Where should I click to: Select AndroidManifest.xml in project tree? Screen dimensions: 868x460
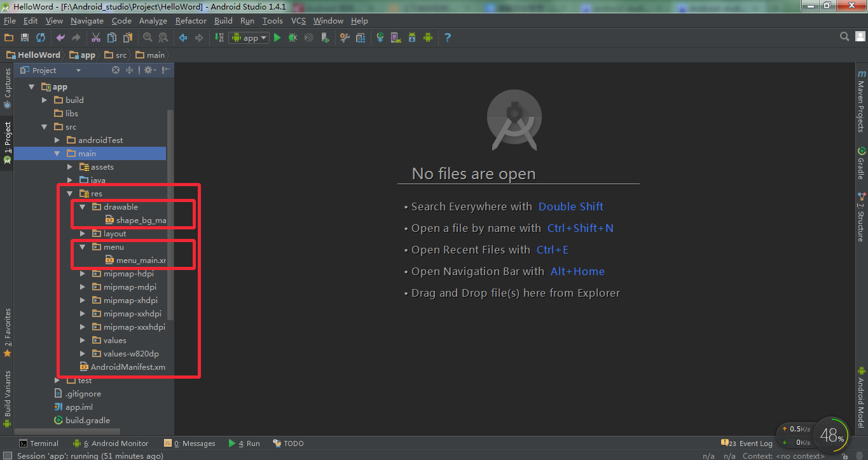[x=122, y=367]
